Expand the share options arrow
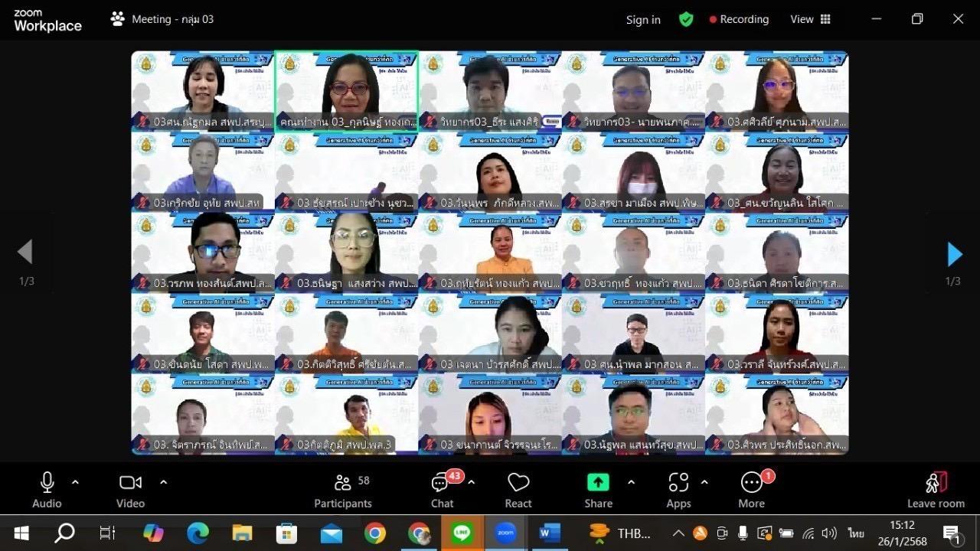The image size is (980, 551). [631, 482]
